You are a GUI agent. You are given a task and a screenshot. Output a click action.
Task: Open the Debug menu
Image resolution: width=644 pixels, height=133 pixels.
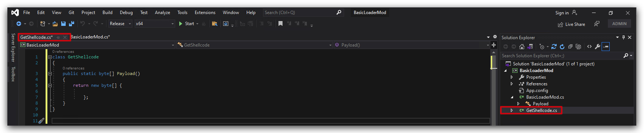[x=126, y=13]
